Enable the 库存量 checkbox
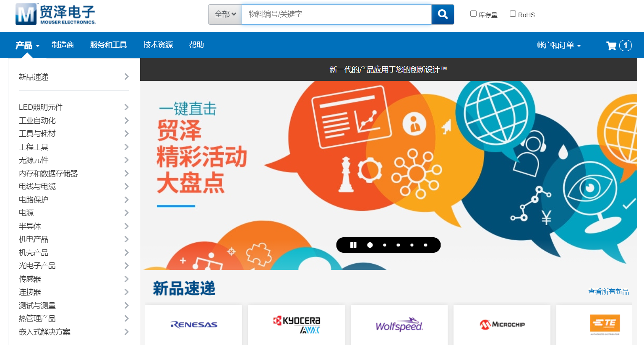The height and width of the screenshot is (345, 644). [473, 14]
